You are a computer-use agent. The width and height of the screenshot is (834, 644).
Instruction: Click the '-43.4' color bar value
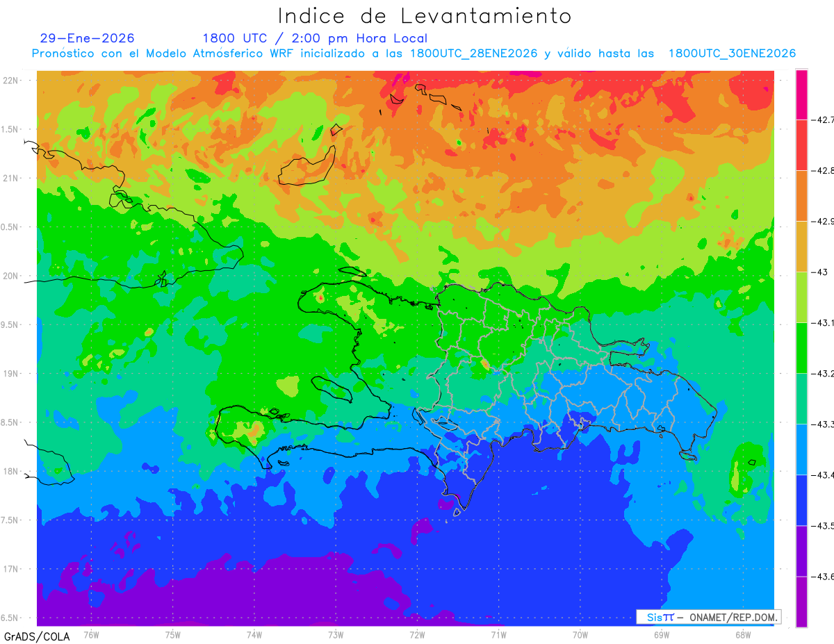[x=822, y=474]
